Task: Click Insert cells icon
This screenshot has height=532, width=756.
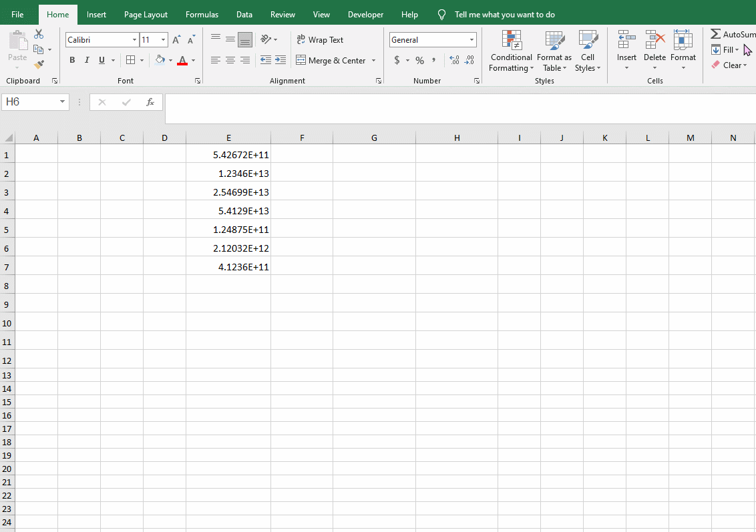Action: coord(626,40)
